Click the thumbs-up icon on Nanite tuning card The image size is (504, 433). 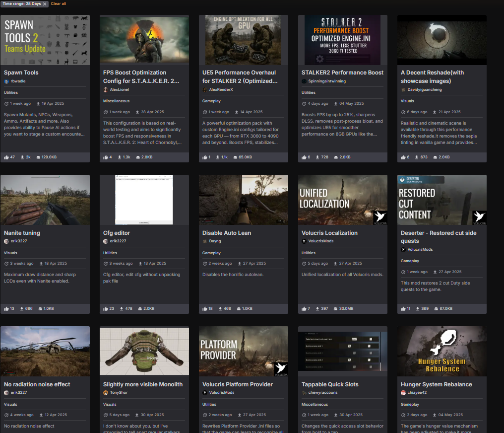[6, 309]
